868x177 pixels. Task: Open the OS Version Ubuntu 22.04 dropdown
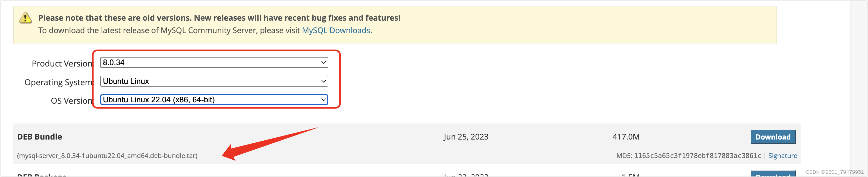pyautogui.click(x=214, y=100)
